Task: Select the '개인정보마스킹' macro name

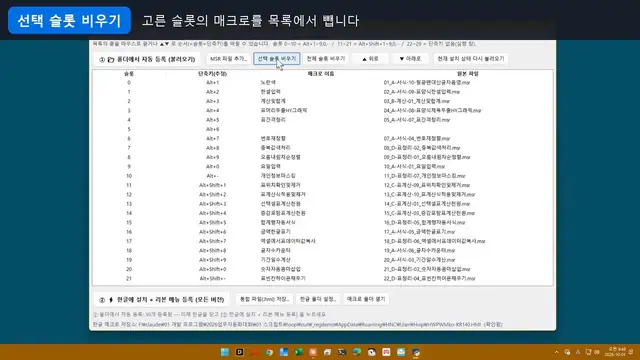Action: (278, 176)
